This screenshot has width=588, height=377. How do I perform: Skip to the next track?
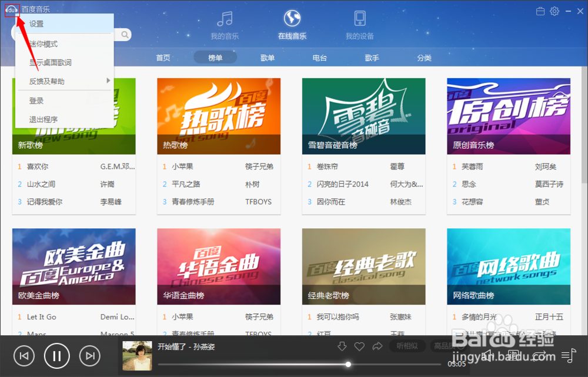(x=90, y=356)
